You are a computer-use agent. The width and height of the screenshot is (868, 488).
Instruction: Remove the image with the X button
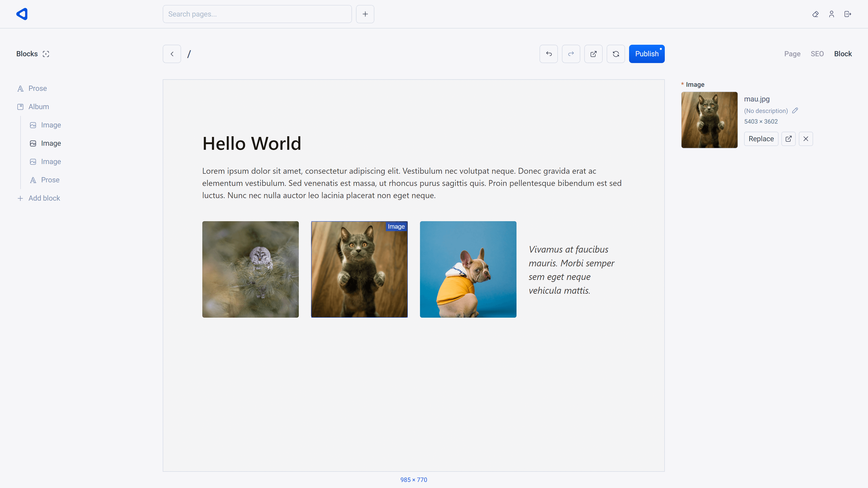point(806,139)
